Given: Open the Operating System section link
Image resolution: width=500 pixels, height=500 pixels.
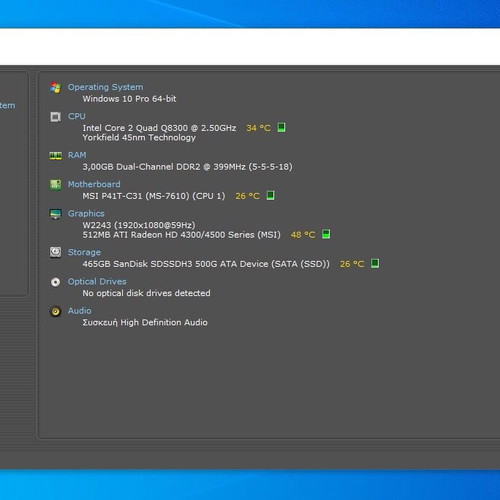Looking at the screenshot, I should pyautogui.click(x=105, y=87).
